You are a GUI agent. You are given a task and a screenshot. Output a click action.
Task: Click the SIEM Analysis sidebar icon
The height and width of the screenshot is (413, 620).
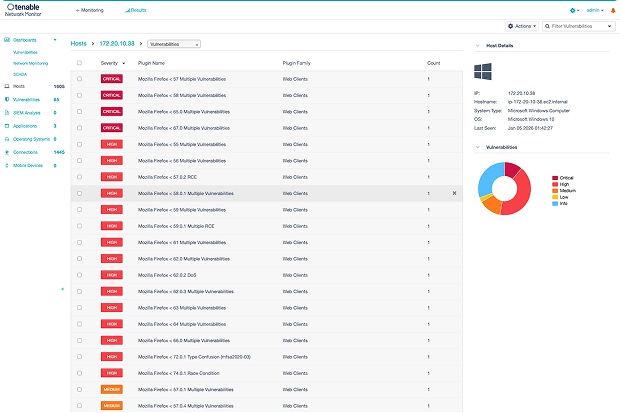click(7, 113)
